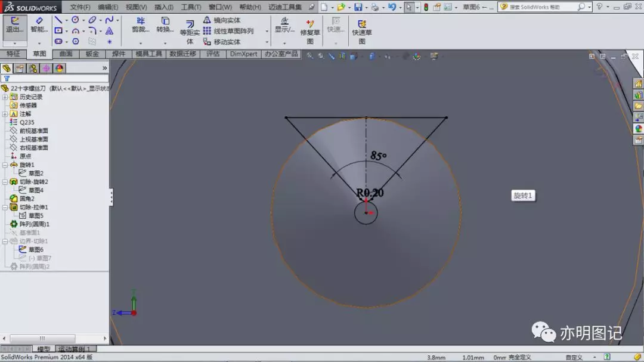Open the ConfigurationManager tab icon
The height and width of the screenshot is (362, 644).
(33, 68)
